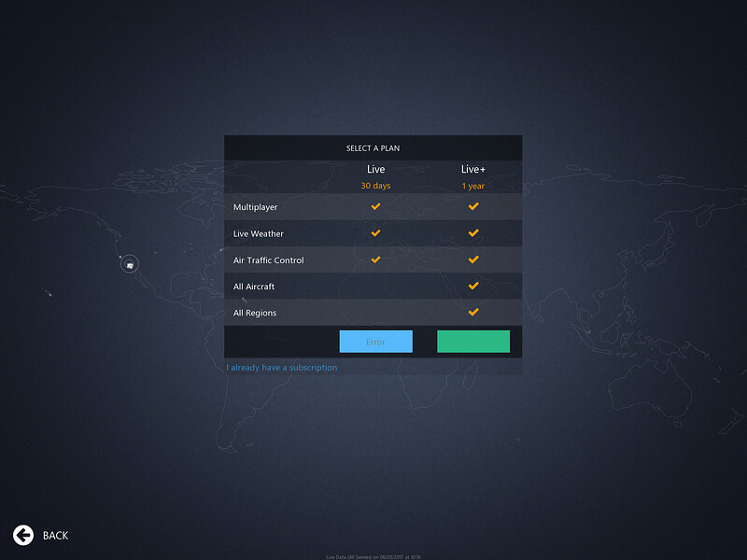Click the Live Weather feature row label
Screen dimensions: 747x560
[x=259, y=234]
